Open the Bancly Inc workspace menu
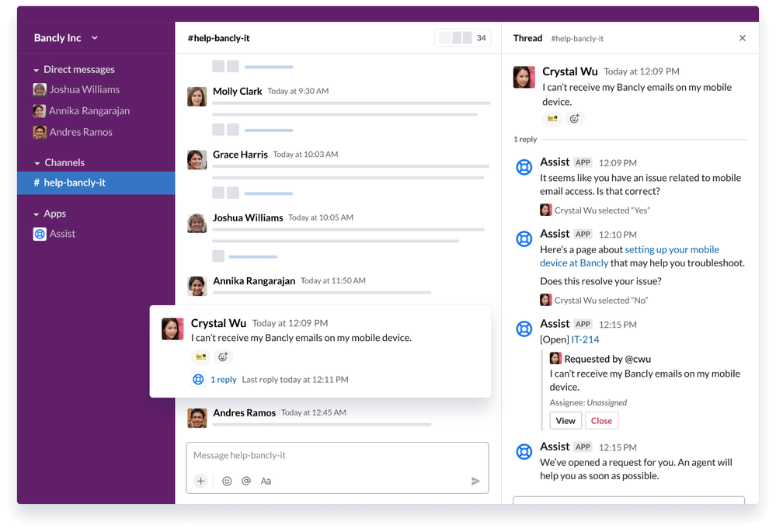 pos(65,38)
